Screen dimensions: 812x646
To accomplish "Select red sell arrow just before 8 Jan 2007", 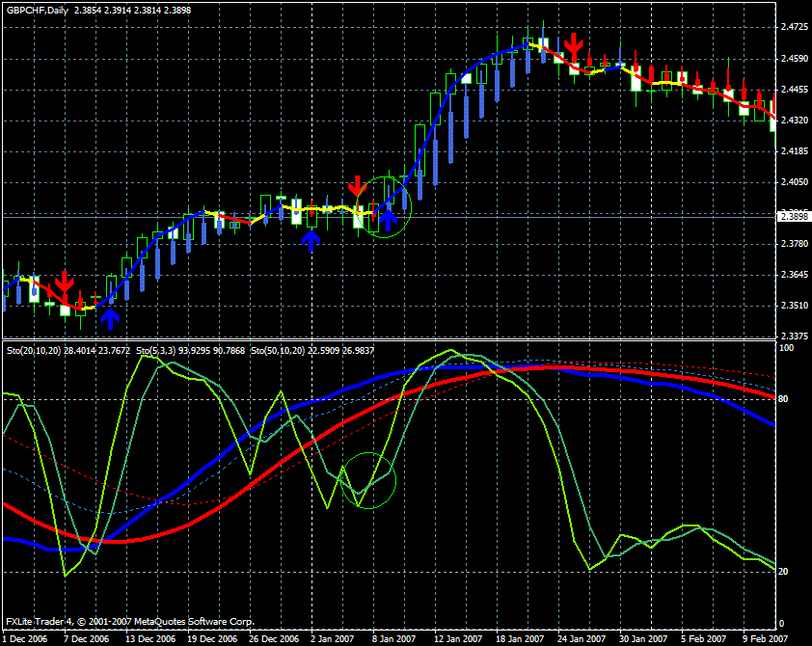I will 358,186.
